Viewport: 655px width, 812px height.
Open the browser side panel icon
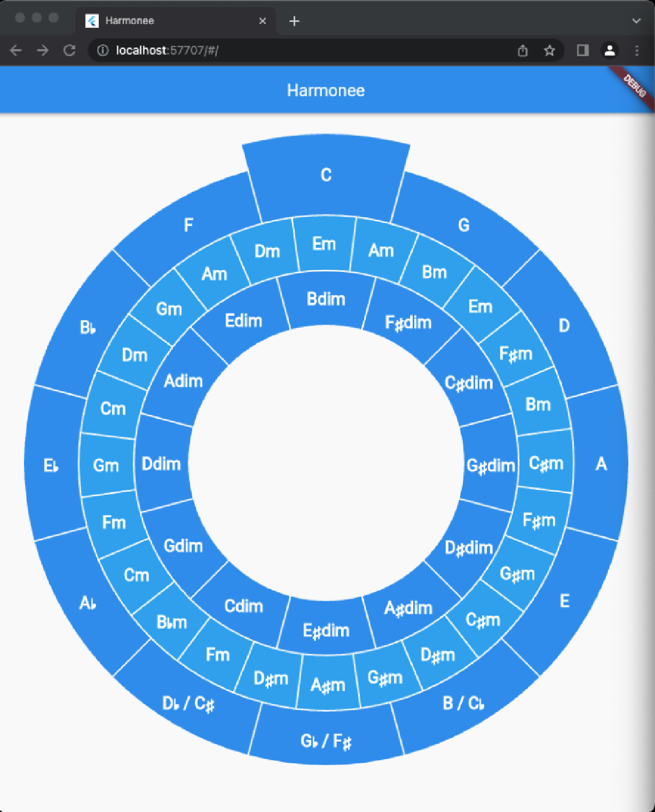(x=582, y=51)
